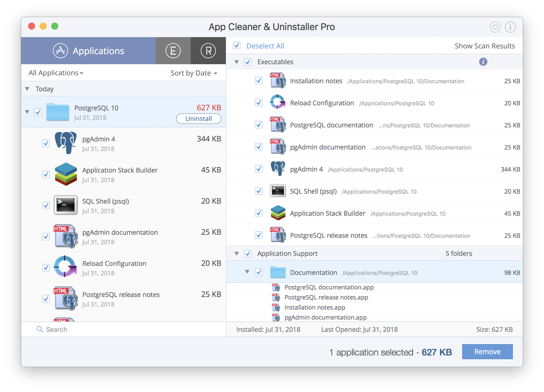The height and width of the screenshot is (392, 544).
Task: Click the Application Stack Builder layers icon
Action: click(x=66, y=174)
